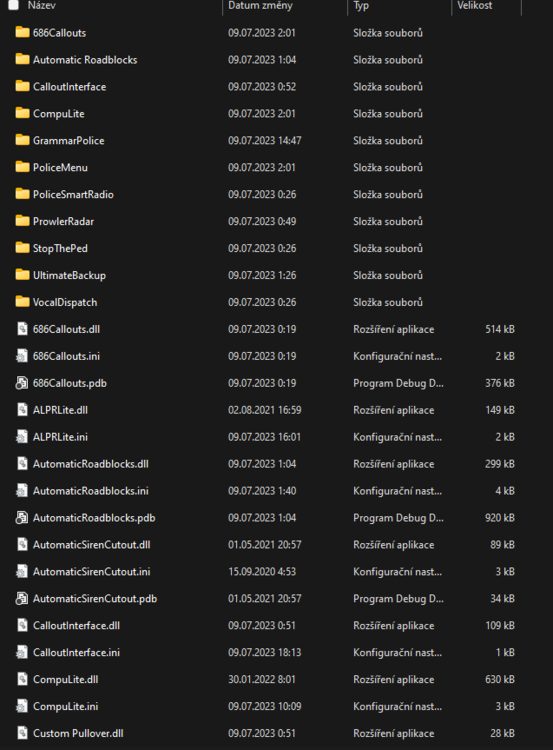Viewport: 553px width, 750px height.
Task: Click the Velikost column header
Action: (475, 5)
